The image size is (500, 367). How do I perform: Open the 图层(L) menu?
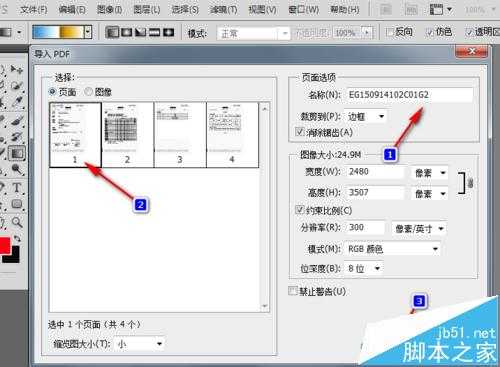(x=147, y=10)
